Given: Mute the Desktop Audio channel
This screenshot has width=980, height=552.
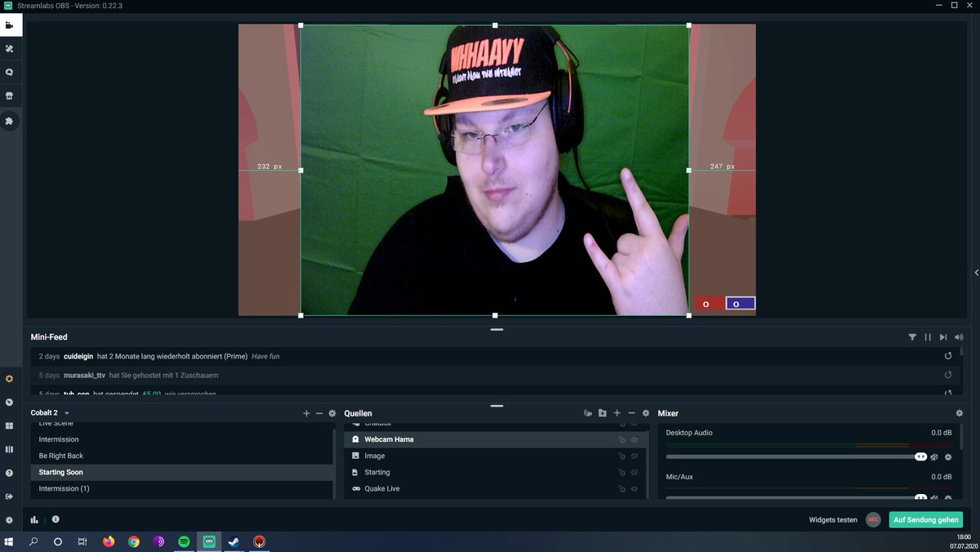Looking at the screenshot, I should click(x=934, y=456).
